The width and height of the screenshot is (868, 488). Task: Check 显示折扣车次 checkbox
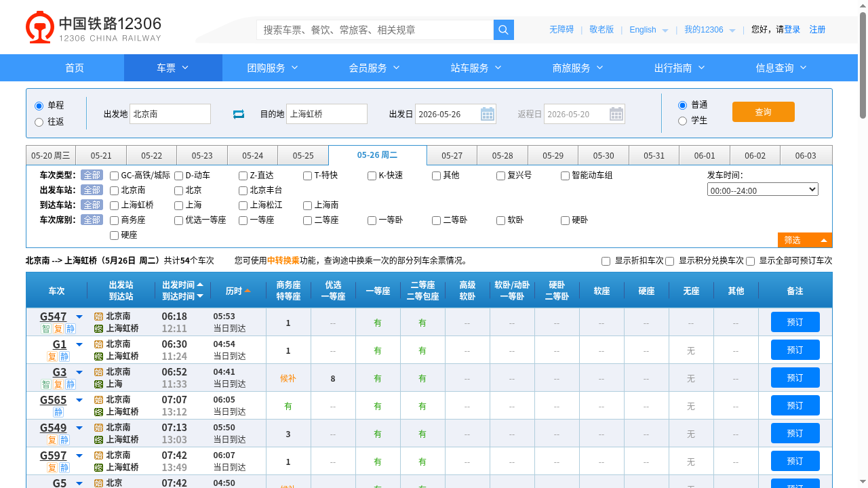[x=606, y=261]
